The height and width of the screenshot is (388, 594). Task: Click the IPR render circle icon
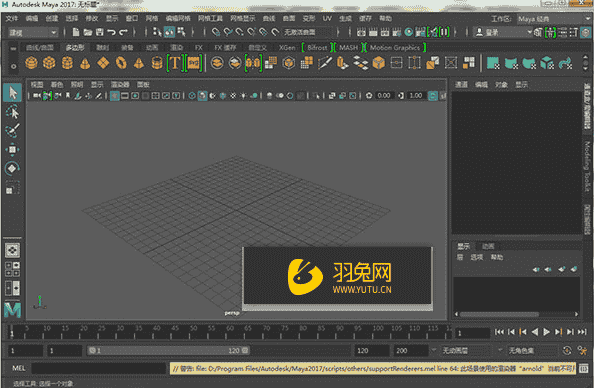[409, 32]
